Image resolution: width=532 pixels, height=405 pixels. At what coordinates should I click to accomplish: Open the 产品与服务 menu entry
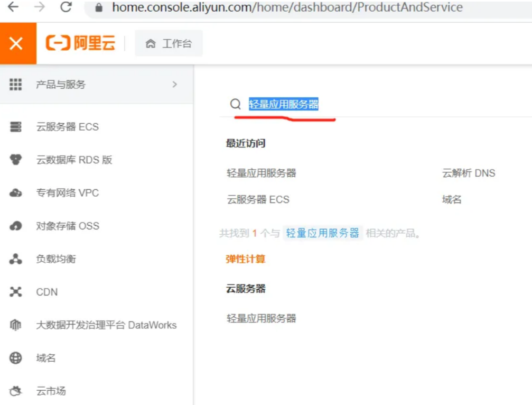click(97, 85)
